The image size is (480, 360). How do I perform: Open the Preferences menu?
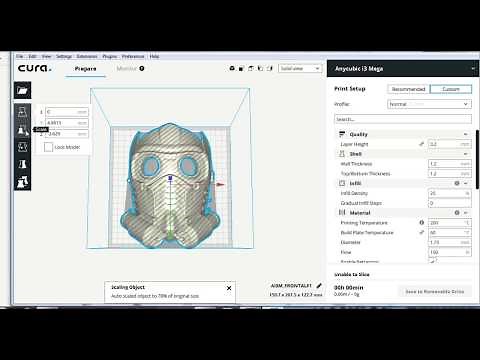133,56
